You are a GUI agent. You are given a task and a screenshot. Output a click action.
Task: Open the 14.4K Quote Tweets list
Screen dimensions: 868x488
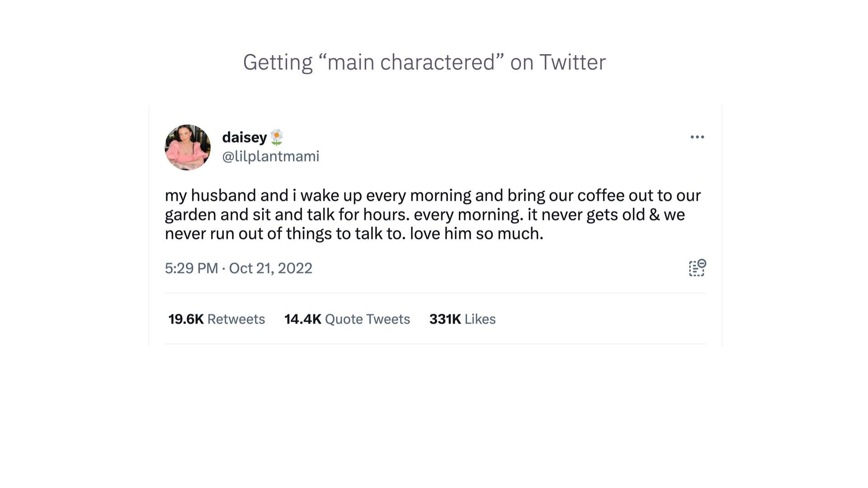pyautogui.click(x=347, y=319)
